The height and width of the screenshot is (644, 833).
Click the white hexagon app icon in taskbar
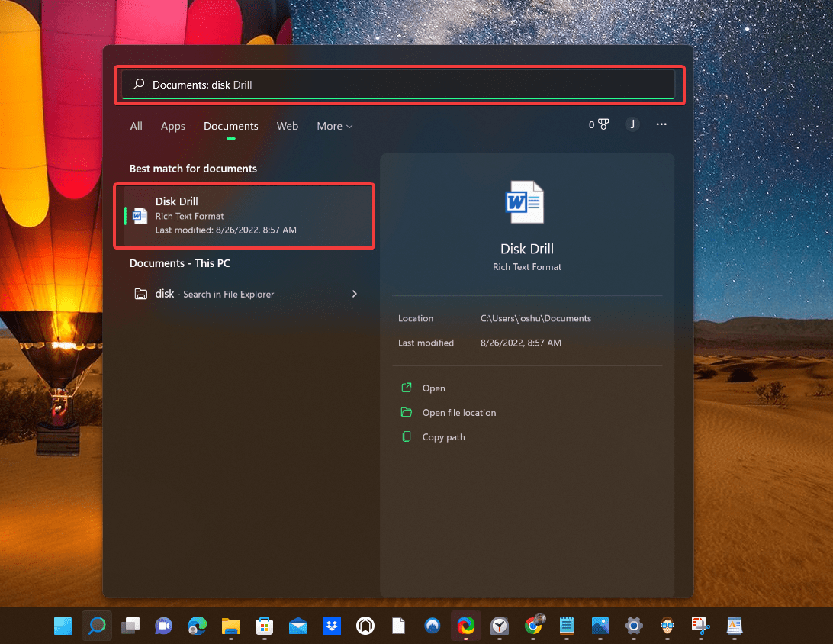coord(365,626)
